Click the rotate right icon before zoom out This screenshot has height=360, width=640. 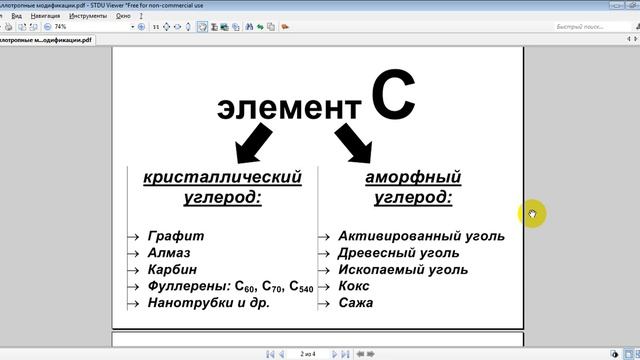[x=33, y=27]
